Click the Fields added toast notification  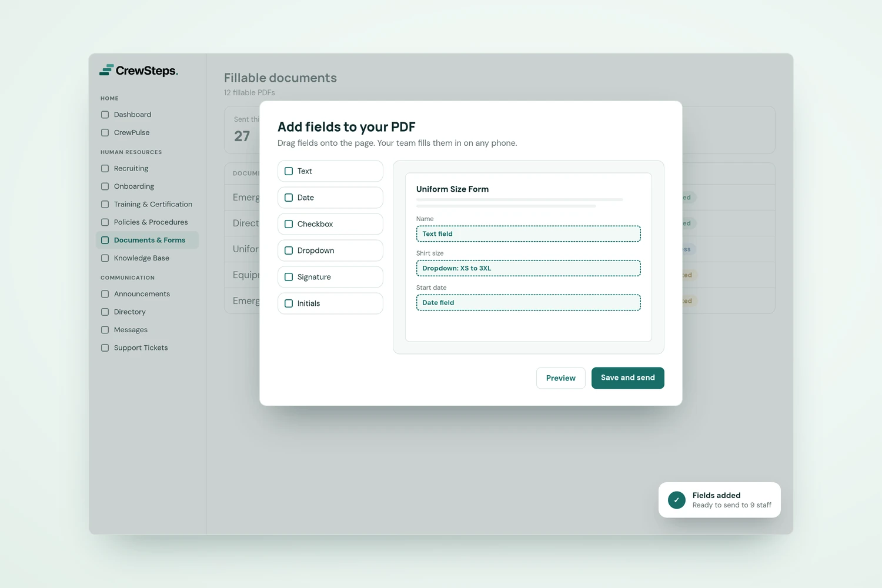tap(720, 500)
